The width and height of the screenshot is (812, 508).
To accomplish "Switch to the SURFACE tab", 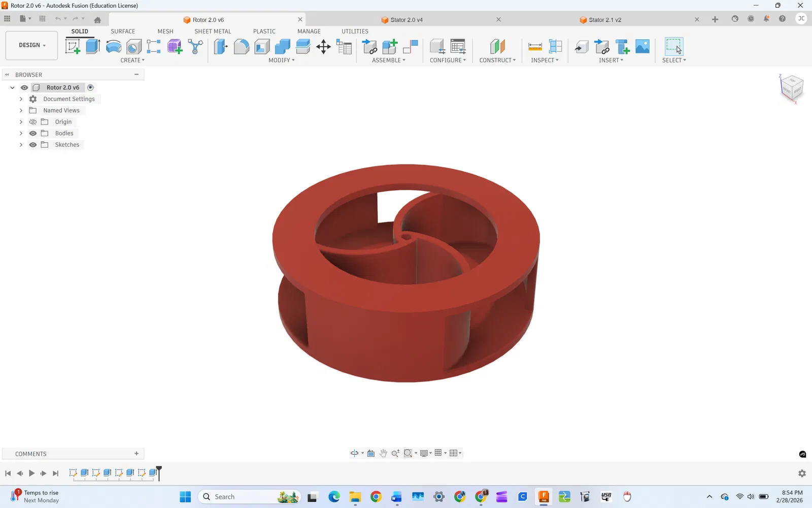I will (123, 31).
